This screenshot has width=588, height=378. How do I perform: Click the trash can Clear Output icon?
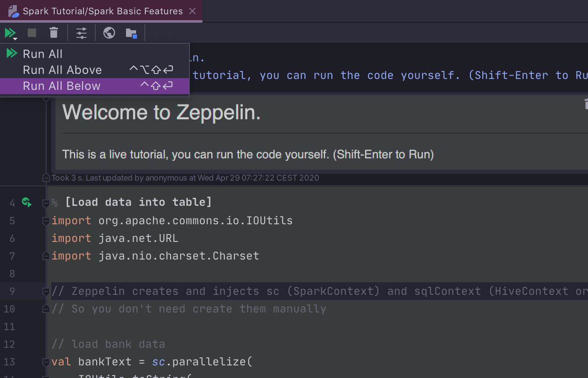[54, 33]
